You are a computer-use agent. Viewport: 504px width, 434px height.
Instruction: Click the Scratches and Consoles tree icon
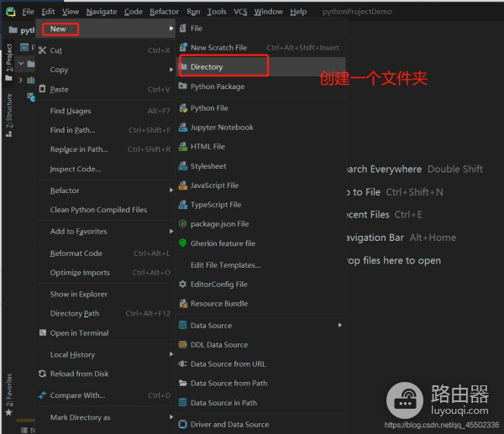coord(31,97)
